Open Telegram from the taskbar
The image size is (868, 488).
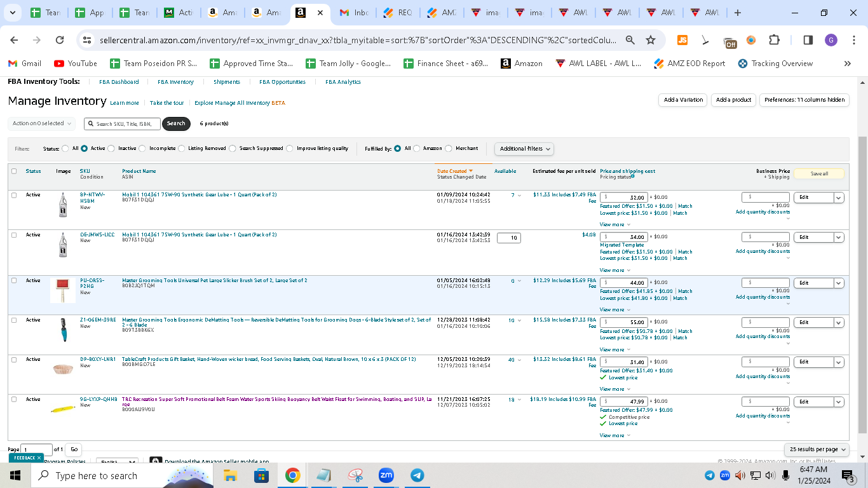(x=417, y=475)
